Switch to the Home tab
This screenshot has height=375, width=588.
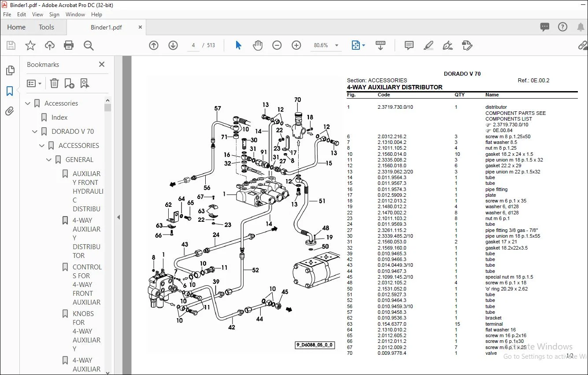pyautogui.click(x=16, y=27)
